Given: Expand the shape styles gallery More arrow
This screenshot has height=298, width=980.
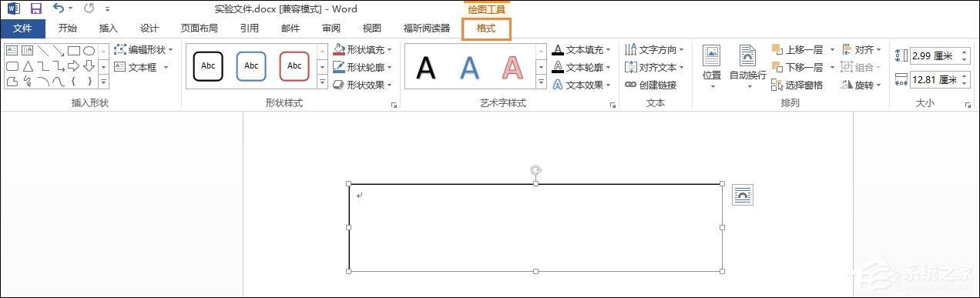Looking at the screenshot, I should tap(323, 82).
